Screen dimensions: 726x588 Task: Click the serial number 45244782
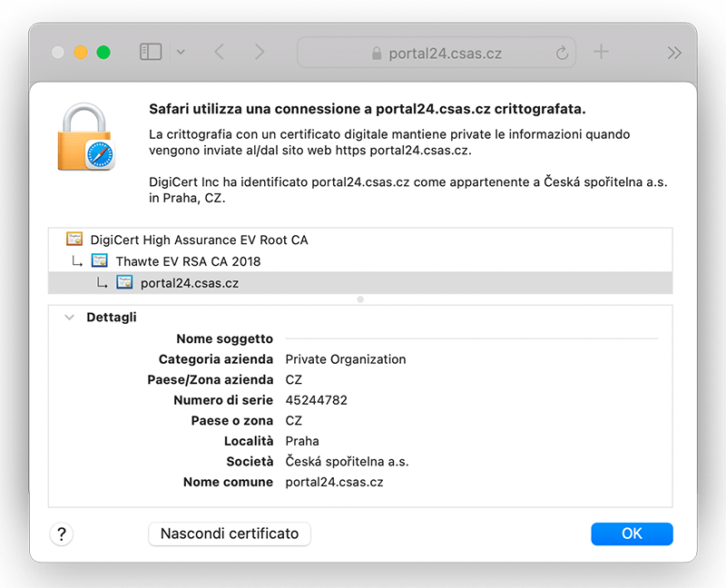pos(316,400)
